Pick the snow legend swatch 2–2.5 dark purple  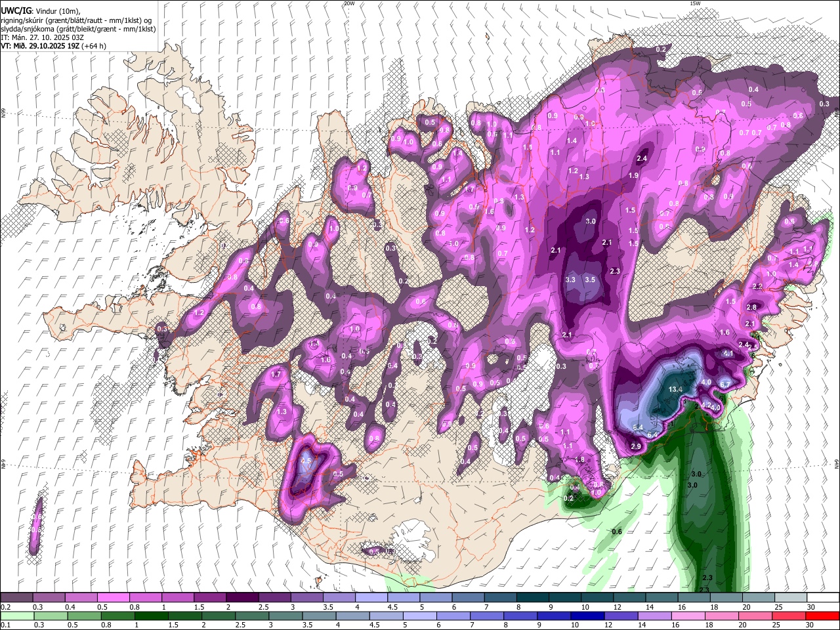click(x=241, y=598)
